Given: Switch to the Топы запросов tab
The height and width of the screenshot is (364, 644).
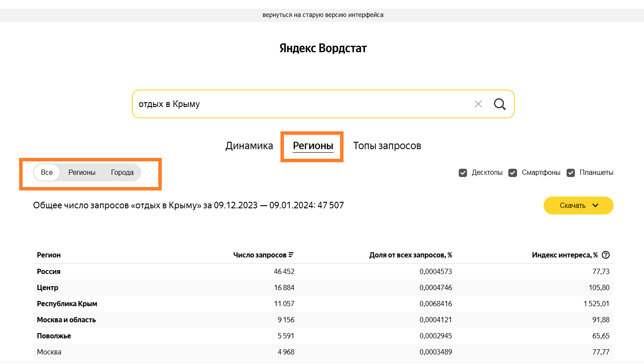Looking at the screenshot, I should 387,146.
